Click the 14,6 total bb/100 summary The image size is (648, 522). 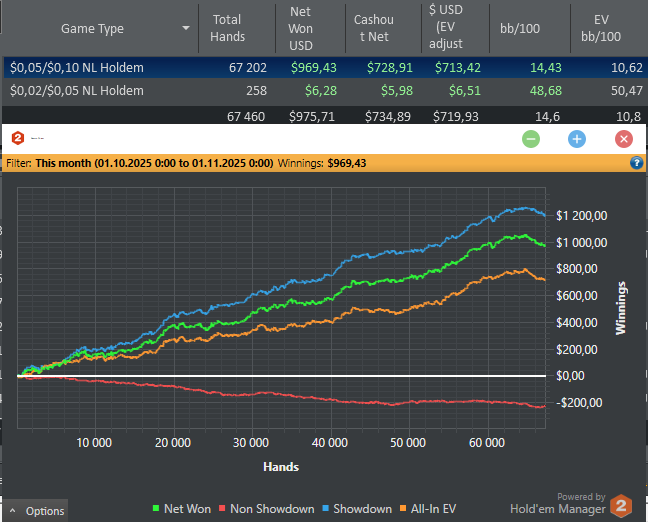pos(548,117)
